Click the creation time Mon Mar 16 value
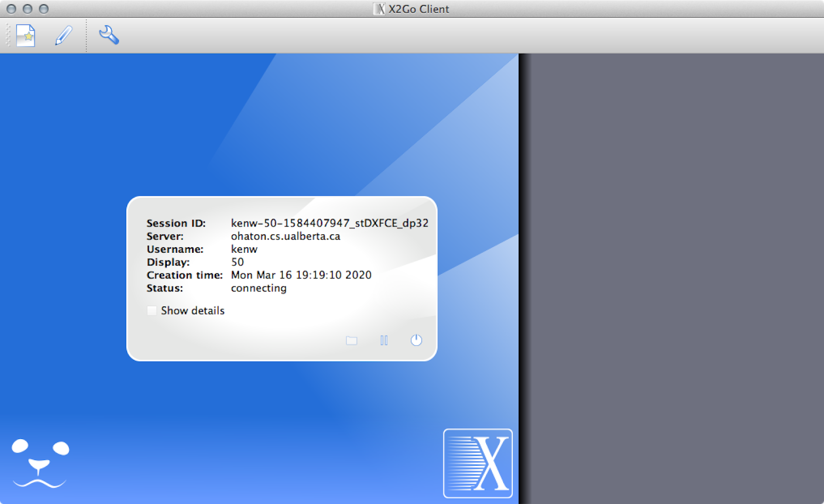The height and width of the screenshot is (504, 824). point(301,275)
